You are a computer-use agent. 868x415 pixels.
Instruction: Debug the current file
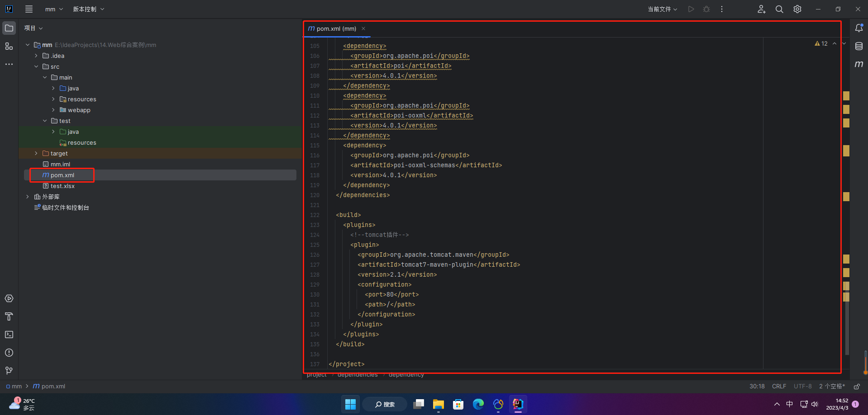pos(706,9)
